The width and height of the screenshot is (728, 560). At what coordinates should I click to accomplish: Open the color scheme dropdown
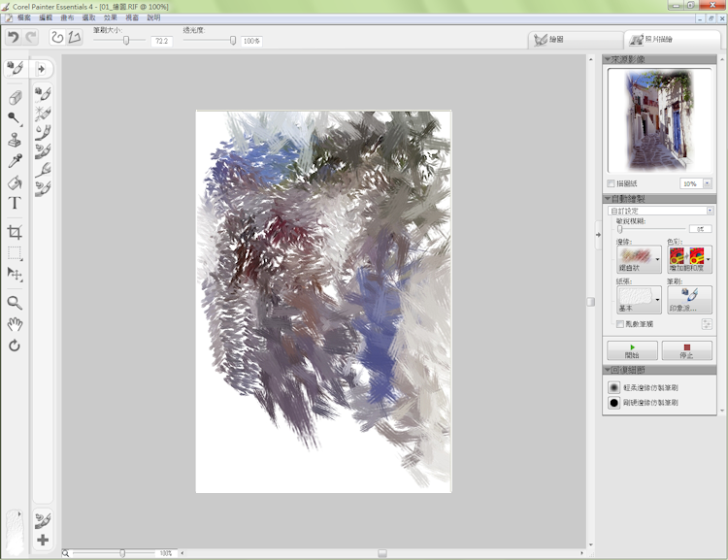[x=689, y=259]
